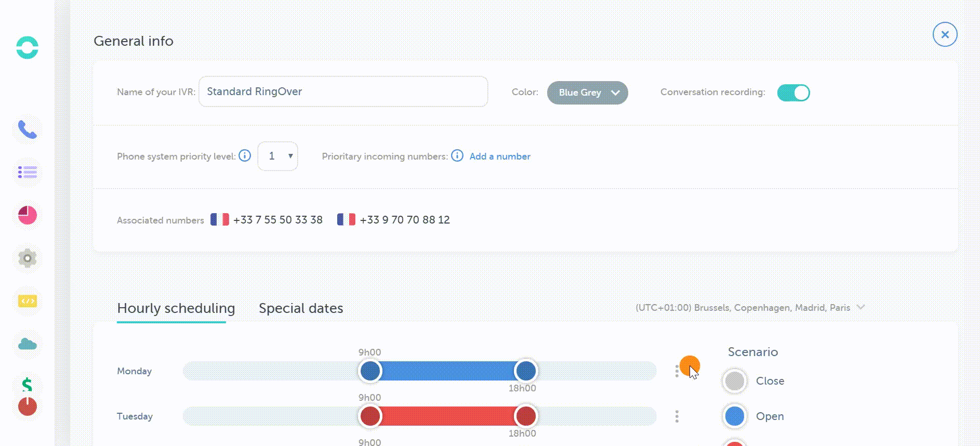Open the phone calls sidebar icon
The image size is (980, 446).
27,129
